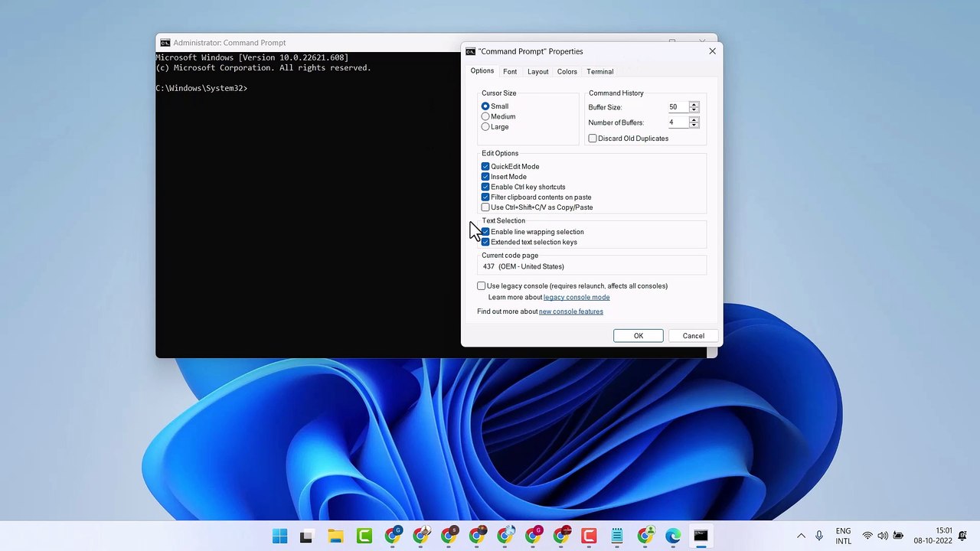Image resolution: width=980 pixels, height=551 pixels.
Task: Click the Buffer Size input field
Action: coord(676,107)
